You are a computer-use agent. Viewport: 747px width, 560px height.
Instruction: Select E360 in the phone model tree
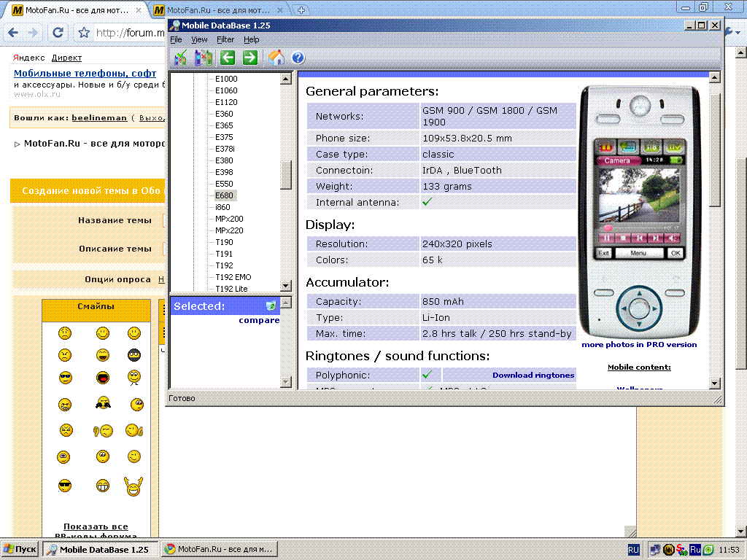pos(224,114)
